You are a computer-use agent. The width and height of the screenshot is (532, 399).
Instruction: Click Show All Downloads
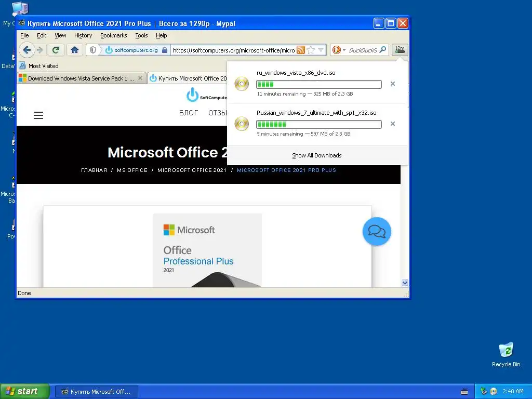[x=317, y=155]
